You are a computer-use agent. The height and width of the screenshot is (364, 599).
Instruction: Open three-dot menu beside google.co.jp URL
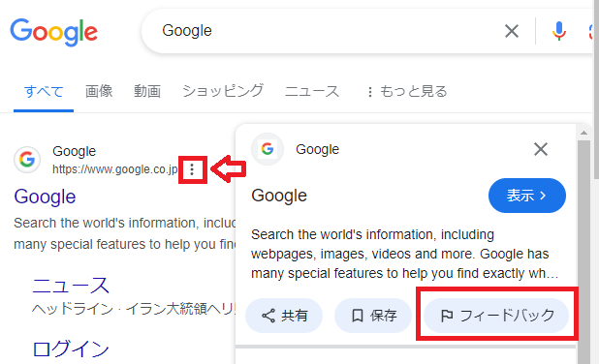pyautogui.click(x=192, y=169)
